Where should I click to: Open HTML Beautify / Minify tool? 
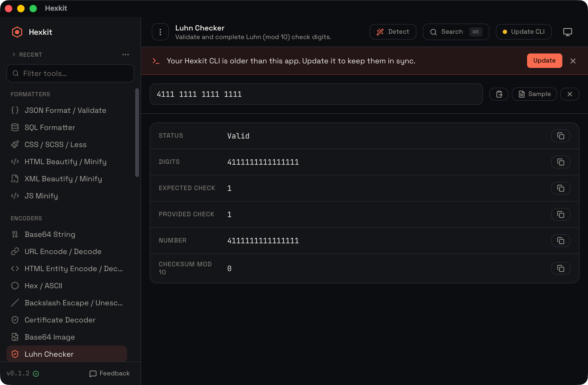coord(67,162)
